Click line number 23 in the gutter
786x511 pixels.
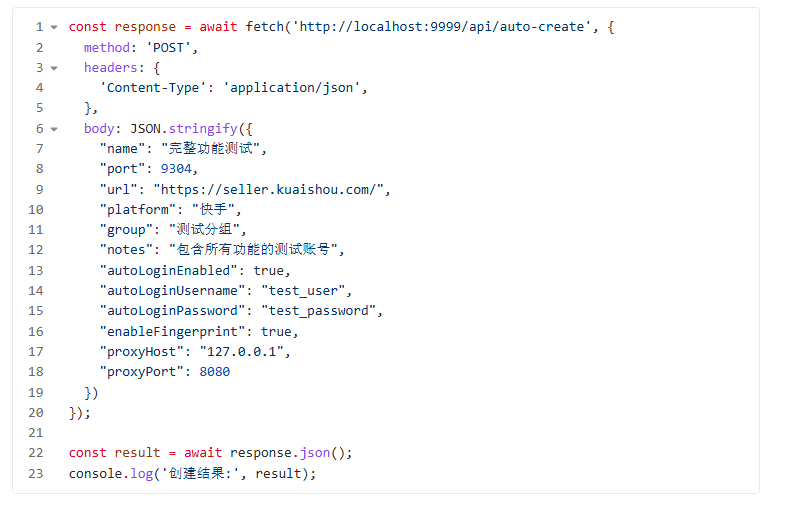35,473
